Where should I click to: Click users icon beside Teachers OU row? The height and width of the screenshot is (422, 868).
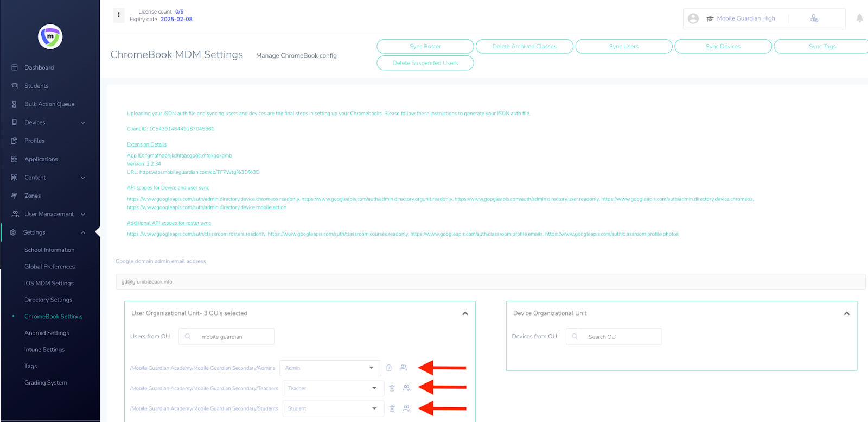click(x=406, y=388)
